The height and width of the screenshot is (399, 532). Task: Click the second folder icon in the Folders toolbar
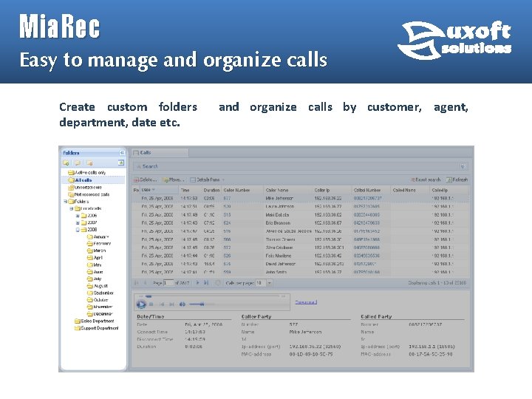[x=78, y=163]
